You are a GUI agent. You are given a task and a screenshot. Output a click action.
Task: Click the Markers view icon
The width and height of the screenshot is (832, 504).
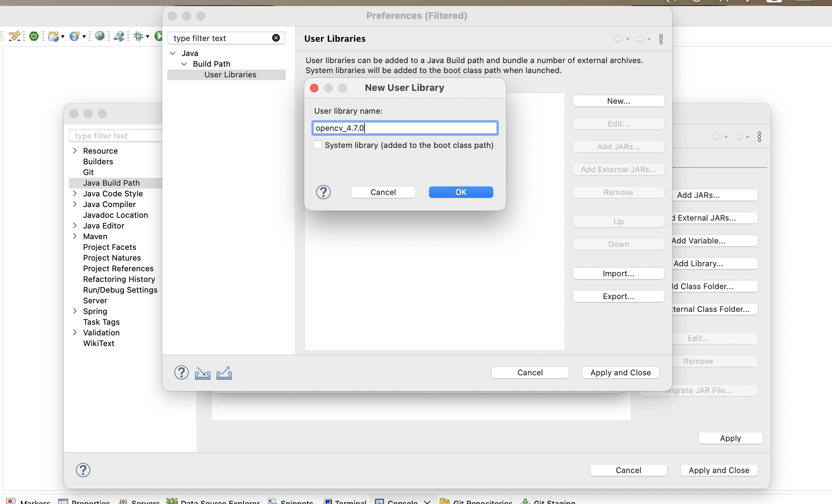(11, 501)
